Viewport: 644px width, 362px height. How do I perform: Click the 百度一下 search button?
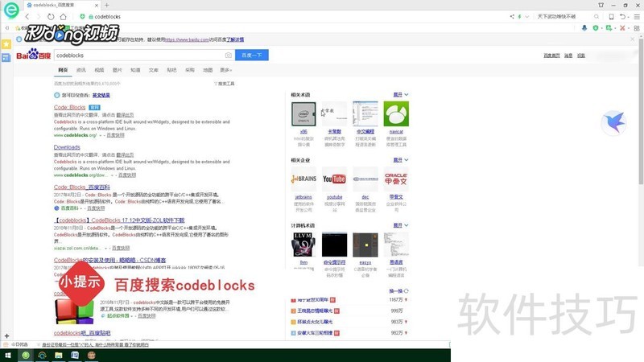coord(252,55)
